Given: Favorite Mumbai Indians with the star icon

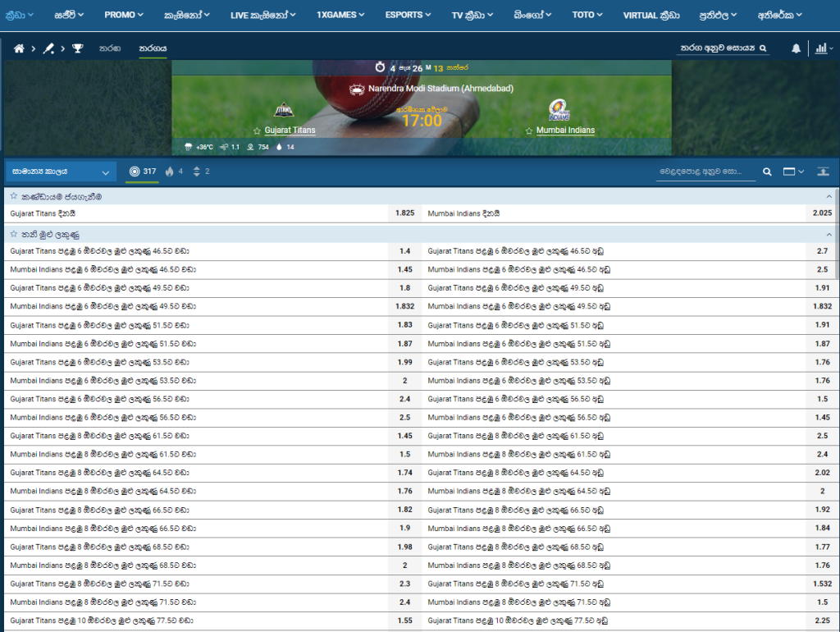Looking at the screenshot, I should point(529,131).
